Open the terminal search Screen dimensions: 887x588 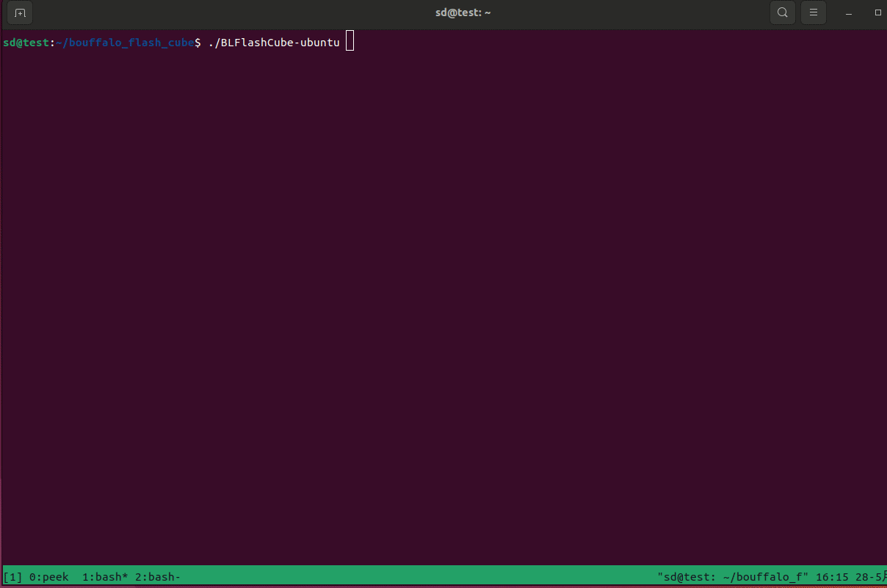tap(783, 12)
